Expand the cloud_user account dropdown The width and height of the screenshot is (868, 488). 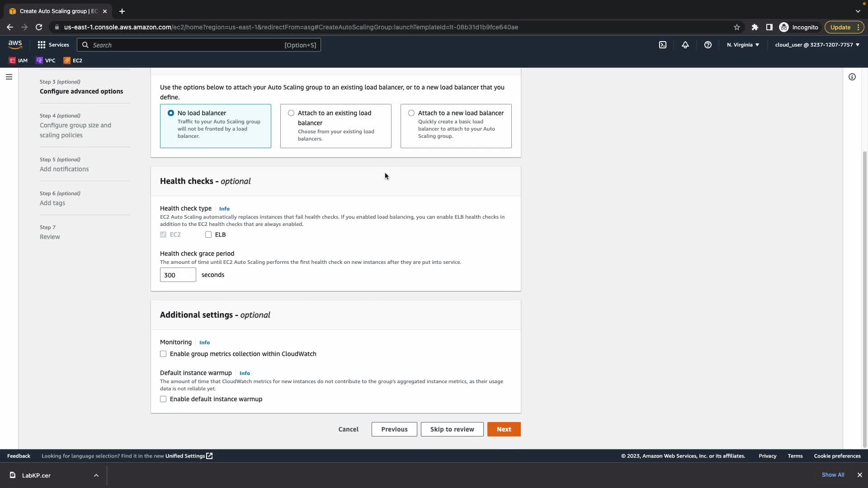(817, 45)
